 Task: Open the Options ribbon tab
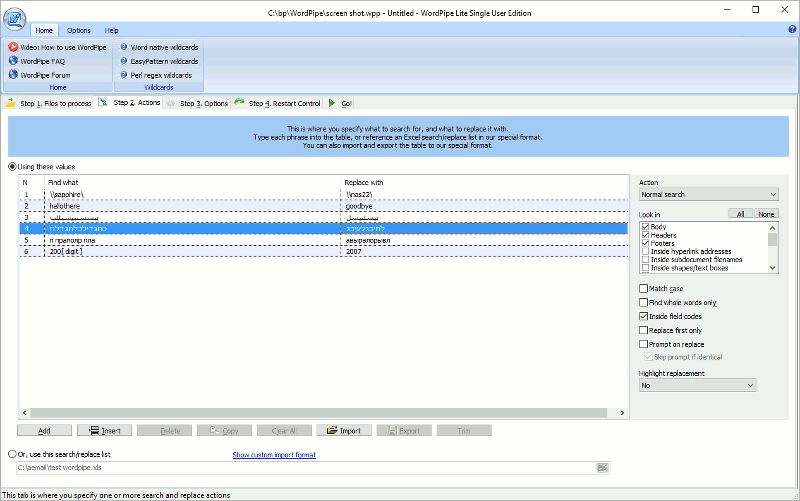click(x=79, y=30)
